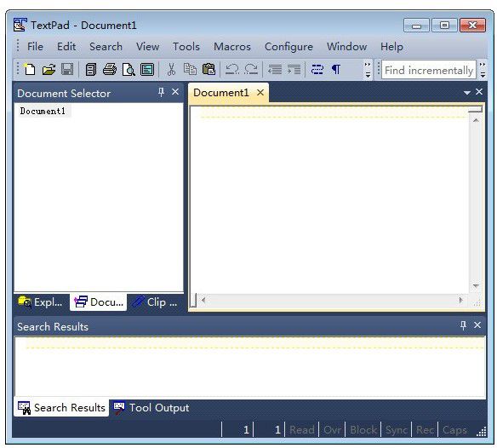497x448 pixels.
Task: Toggle visible spaces paragraph mark icon
Action: click(x=336, y=69)
